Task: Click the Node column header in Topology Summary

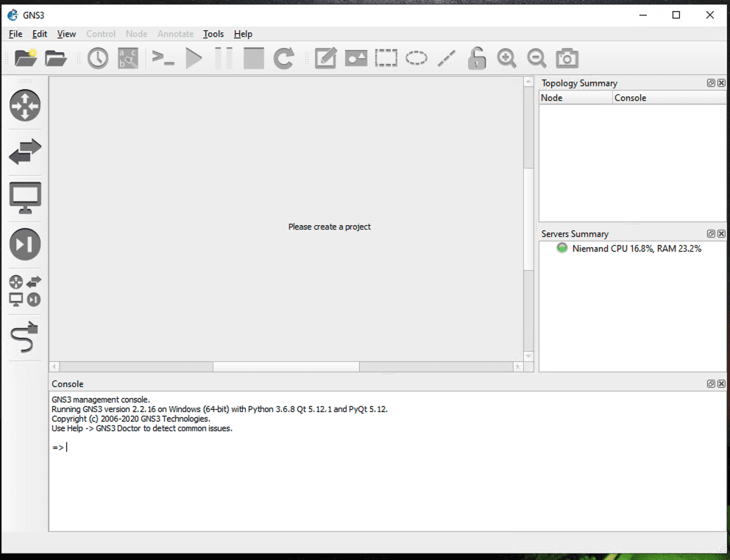Action: [575, 98]
